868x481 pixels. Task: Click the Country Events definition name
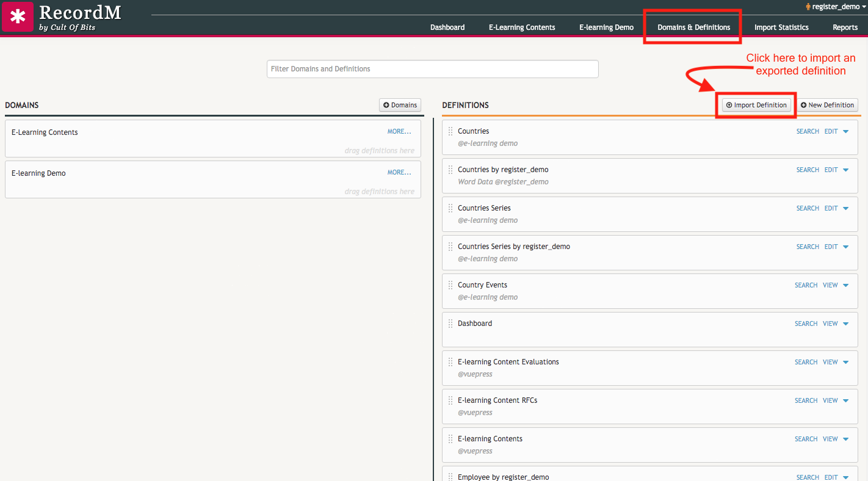(482, 285)
